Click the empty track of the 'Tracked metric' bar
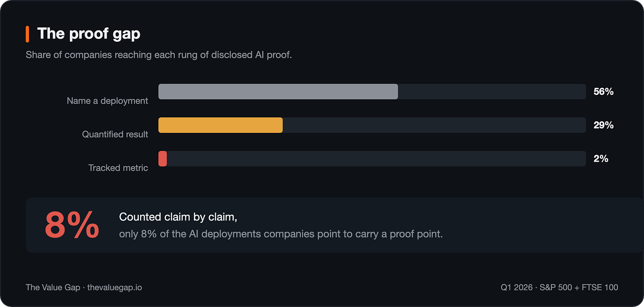Image resolution: width=644 pixels, height=307 pixels. tap(376, 159)
